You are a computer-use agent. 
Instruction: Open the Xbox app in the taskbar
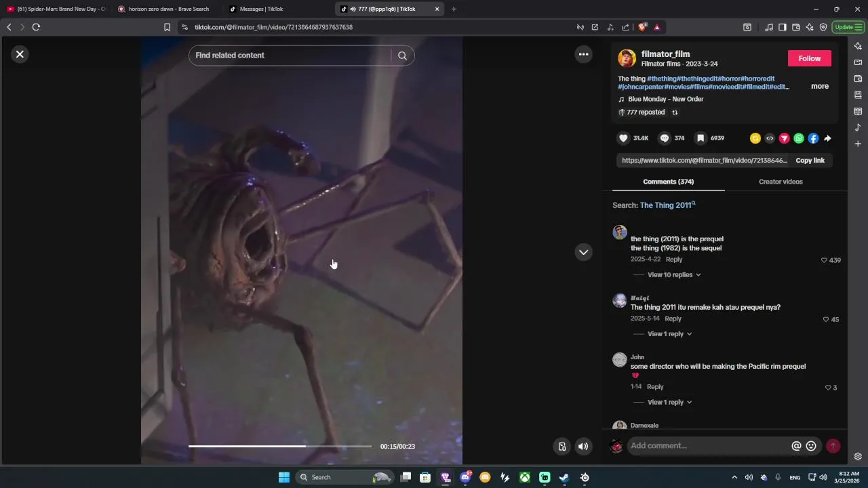pyautogui.click(x=524, y=477)
